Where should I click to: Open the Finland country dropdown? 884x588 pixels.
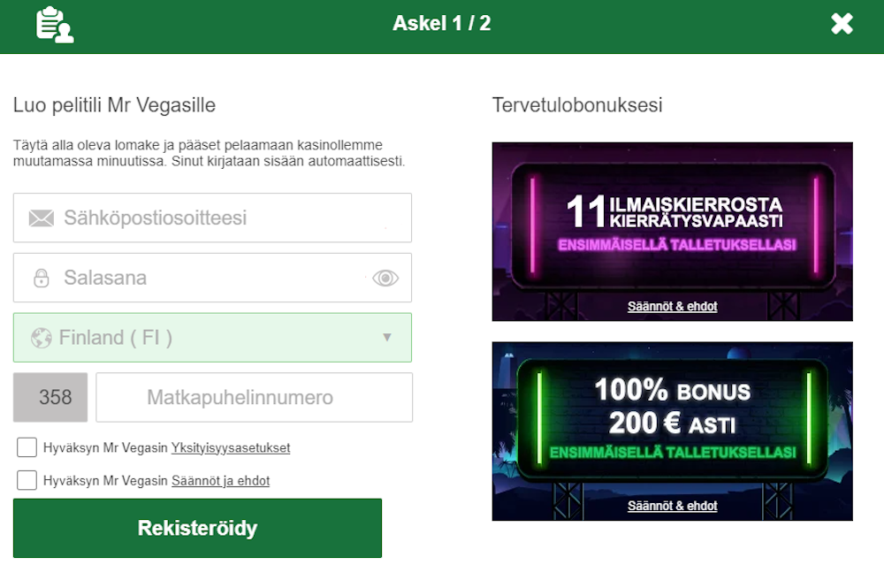click(212, 338)
